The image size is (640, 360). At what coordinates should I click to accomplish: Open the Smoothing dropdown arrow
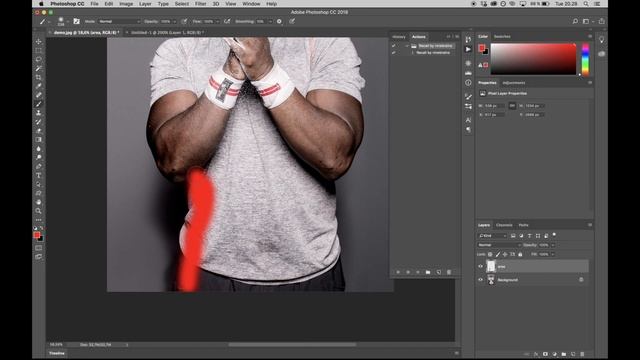tap(270, 21)
